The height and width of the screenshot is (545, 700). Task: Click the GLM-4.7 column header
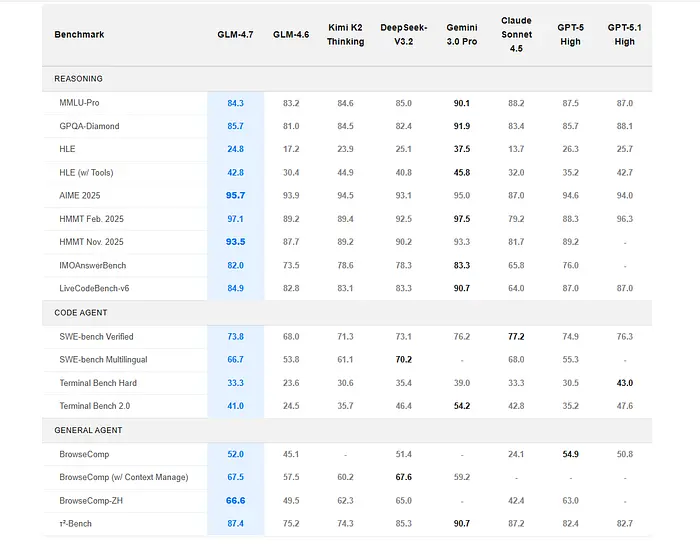click(235, 35)
